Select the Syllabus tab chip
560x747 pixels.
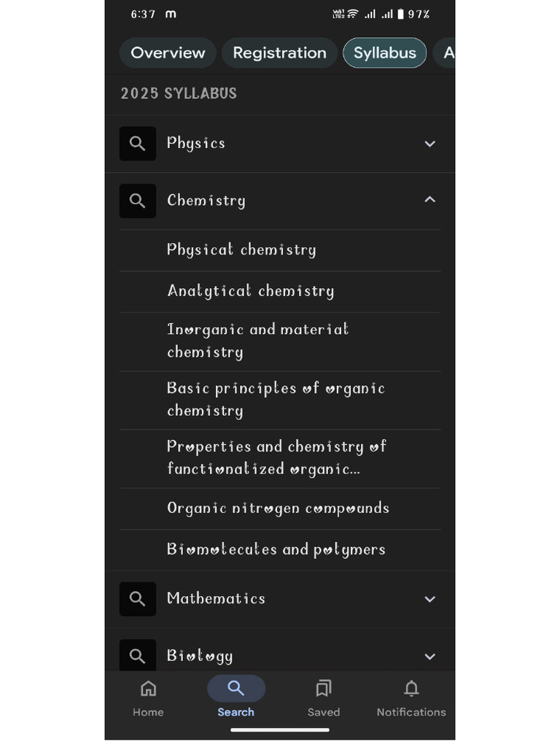coord(384,53)
